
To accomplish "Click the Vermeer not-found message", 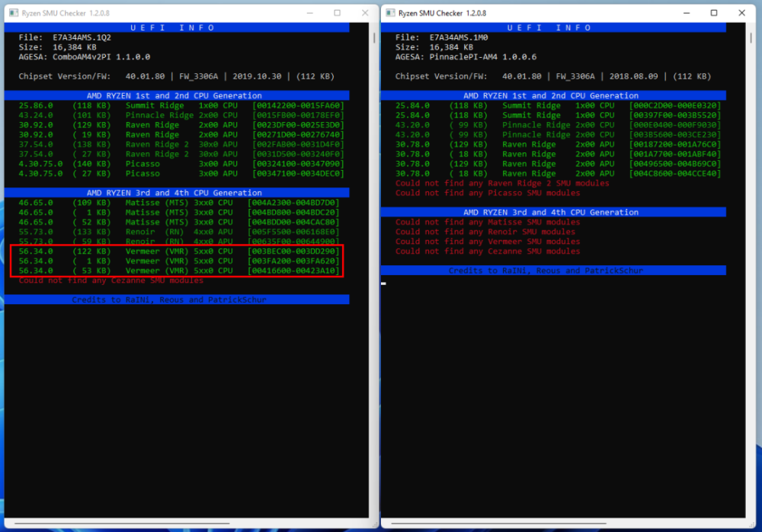I will point(488,242).
